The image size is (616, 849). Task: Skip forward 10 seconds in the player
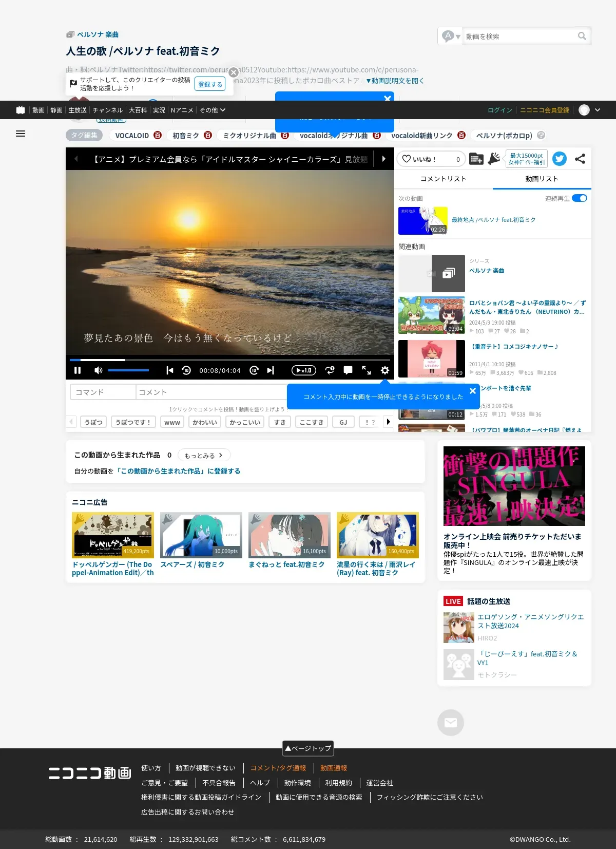point(254,370)
